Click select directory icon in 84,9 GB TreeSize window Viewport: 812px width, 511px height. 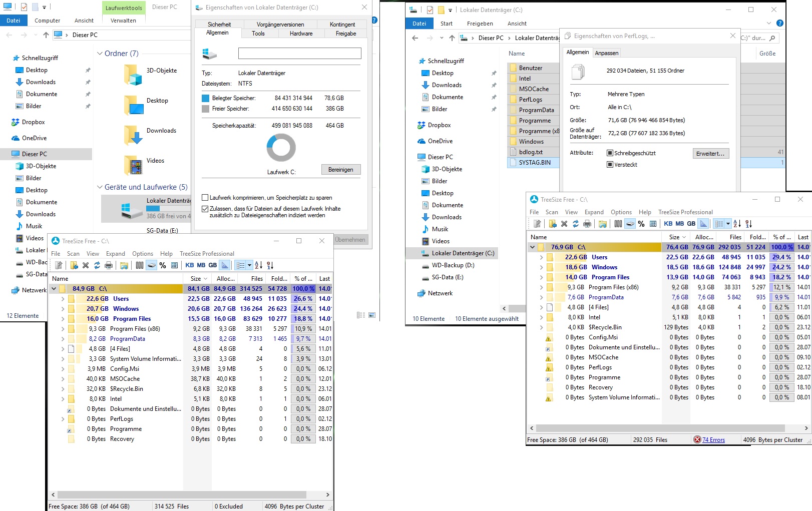coord(74,265)
